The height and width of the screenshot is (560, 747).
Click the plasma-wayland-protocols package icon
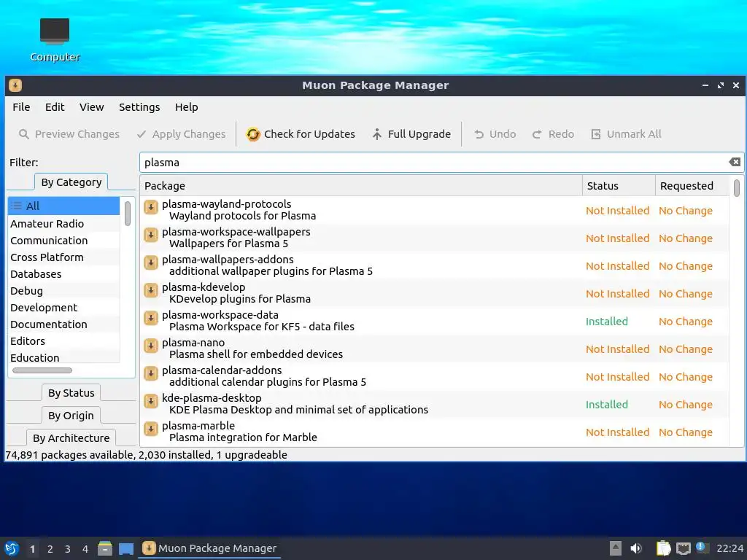[x=151, y=207]
